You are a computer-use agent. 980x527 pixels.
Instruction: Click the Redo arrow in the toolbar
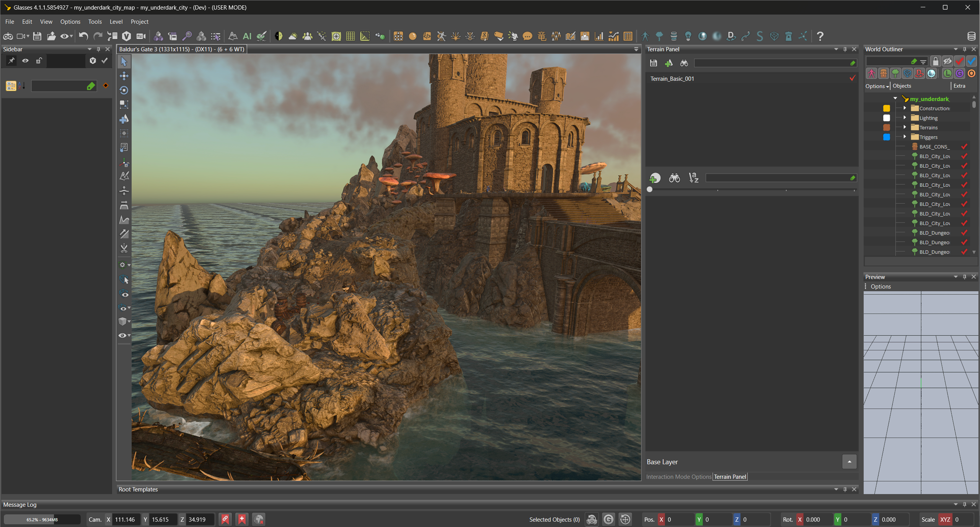(x=98, y=36)
